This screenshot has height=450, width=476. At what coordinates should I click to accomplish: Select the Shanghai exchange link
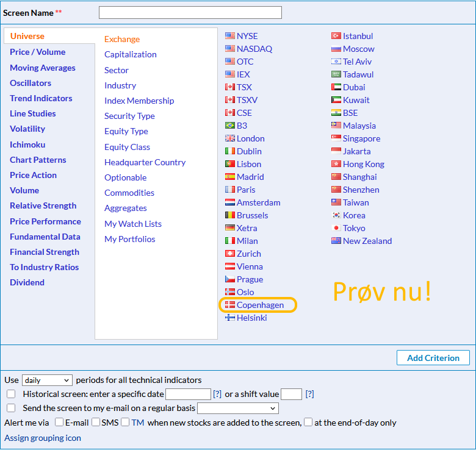[359, 177]
